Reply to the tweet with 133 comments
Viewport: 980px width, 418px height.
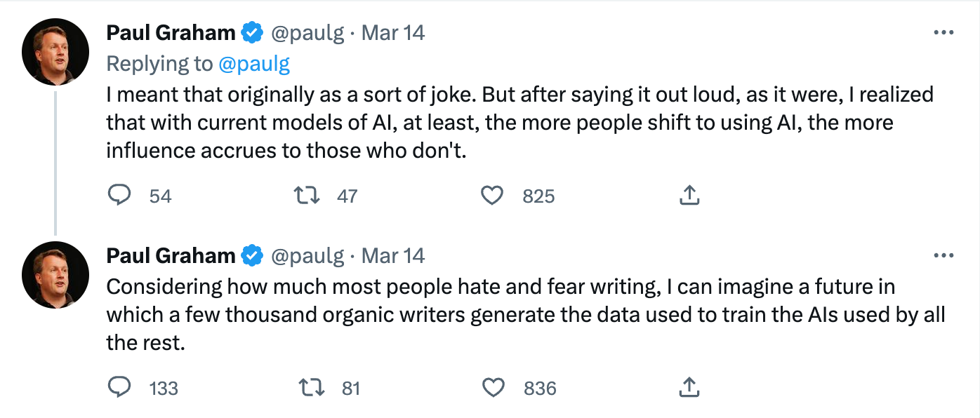pyautogui.click(x=120, y=387)
